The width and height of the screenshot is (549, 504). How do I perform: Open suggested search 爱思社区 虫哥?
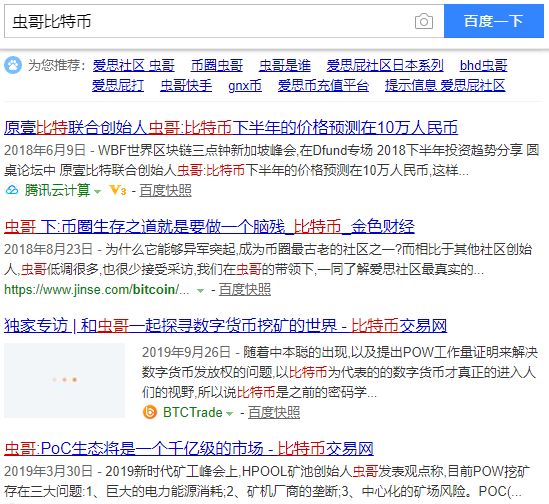click(x=133, y=65)
